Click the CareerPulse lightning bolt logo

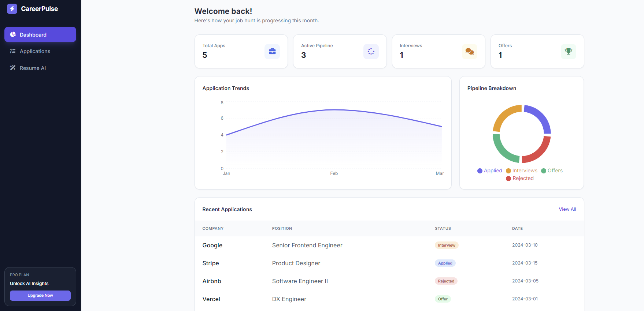click(x=12, y=9)
